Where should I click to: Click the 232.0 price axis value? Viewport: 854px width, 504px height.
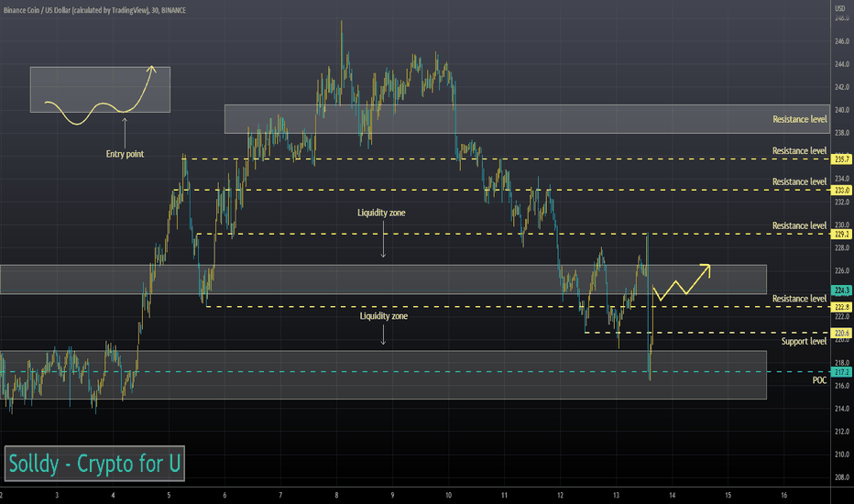point(841,203)
